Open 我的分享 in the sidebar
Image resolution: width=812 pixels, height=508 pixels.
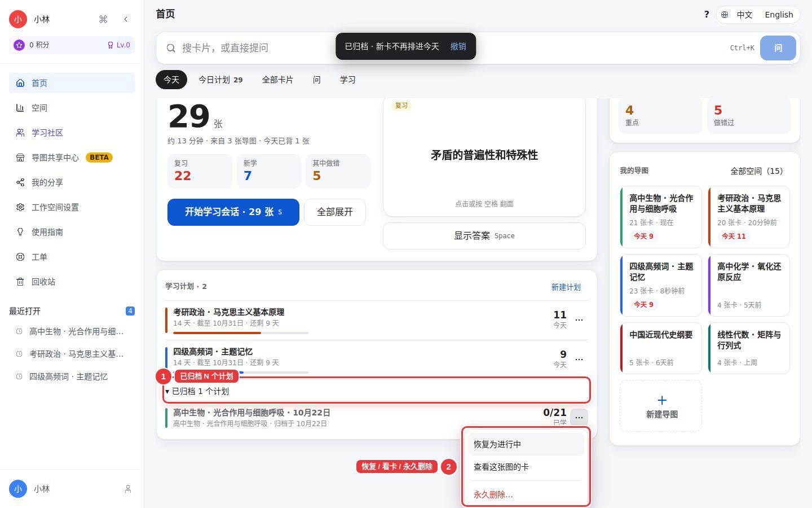(72, 182)
